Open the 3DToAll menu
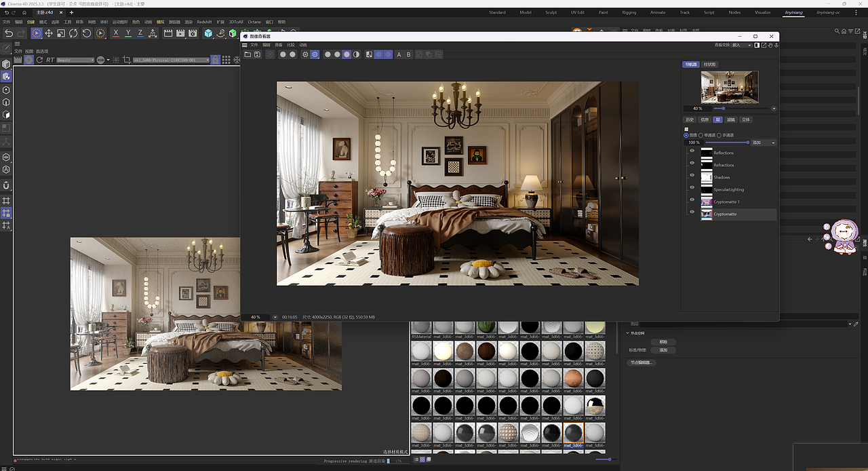Screen dimensions: 868x471 click(x=236, y=22)
